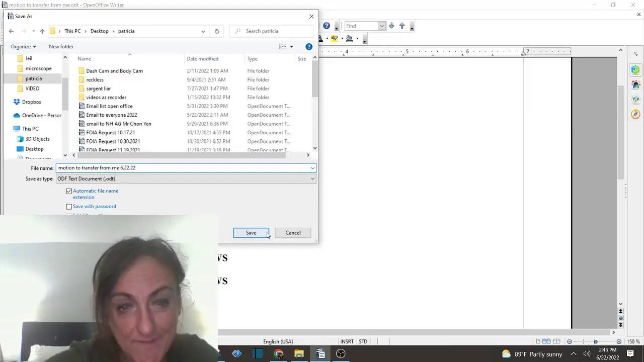
Task: Sort files by Size column
Action: point(302,59)
